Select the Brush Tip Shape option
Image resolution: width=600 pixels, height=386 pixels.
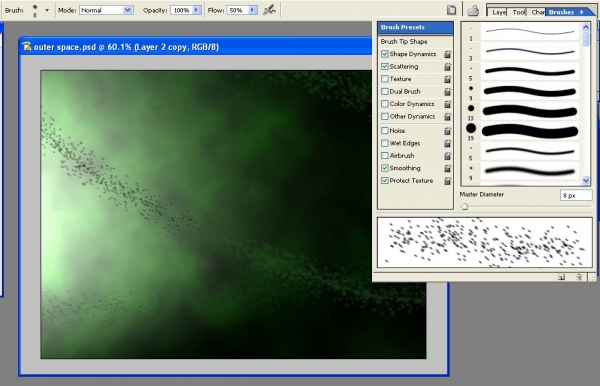(x=404, y=41)
